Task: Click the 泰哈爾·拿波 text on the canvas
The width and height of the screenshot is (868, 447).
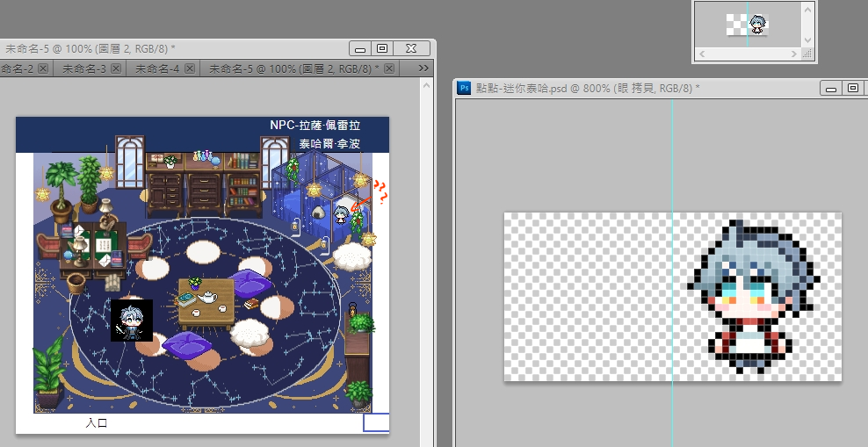Action: (x=330, y=144)
